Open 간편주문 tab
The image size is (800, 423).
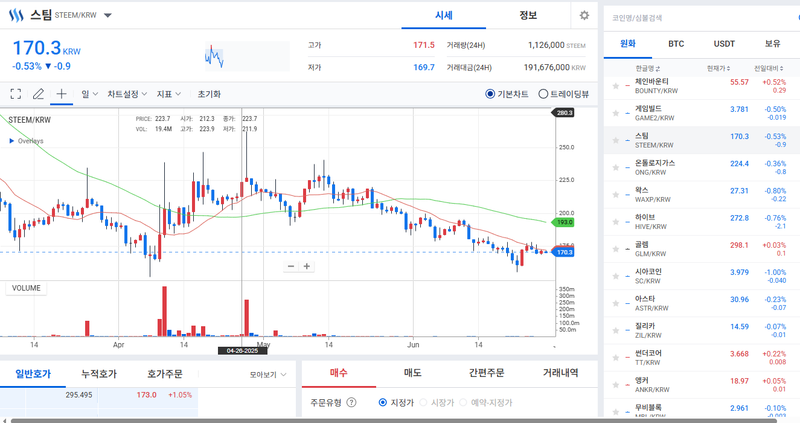coord(486,373)
